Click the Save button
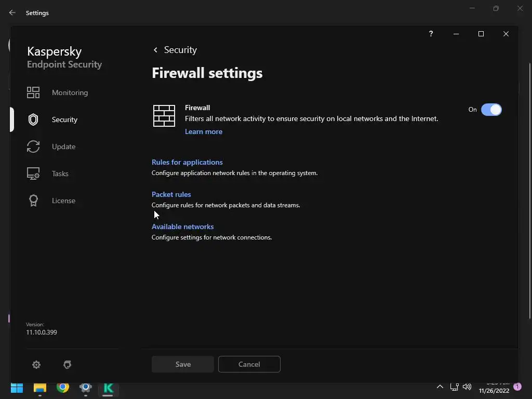This screenshot has height=399, width=532. [x=183, y=364]
